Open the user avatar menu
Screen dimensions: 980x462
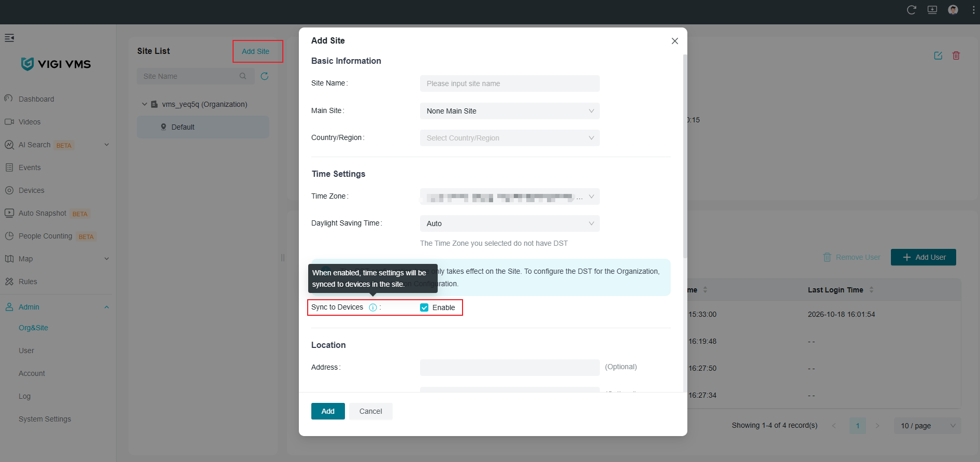[953, 10]
